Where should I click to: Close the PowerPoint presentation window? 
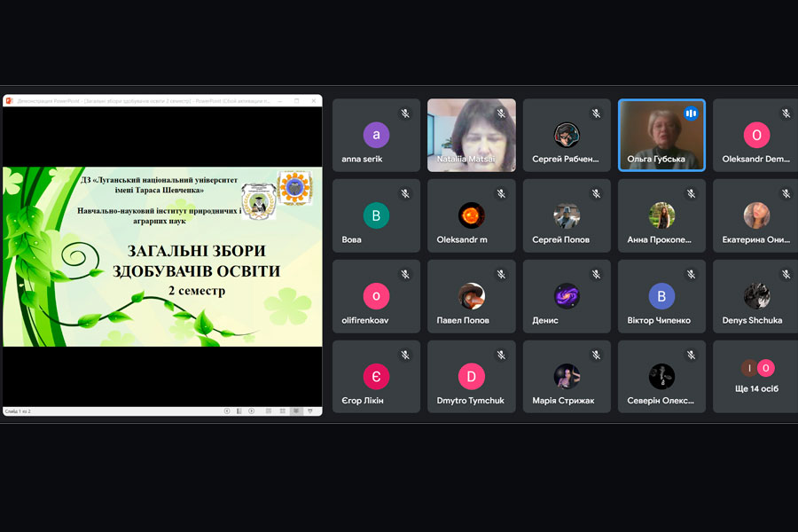tap(314, 101)
